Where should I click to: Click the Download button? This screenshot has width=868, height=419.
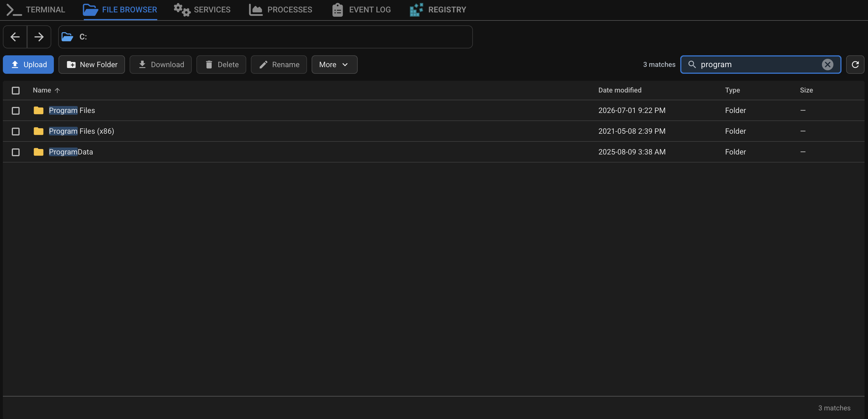(x=161, y=64)
